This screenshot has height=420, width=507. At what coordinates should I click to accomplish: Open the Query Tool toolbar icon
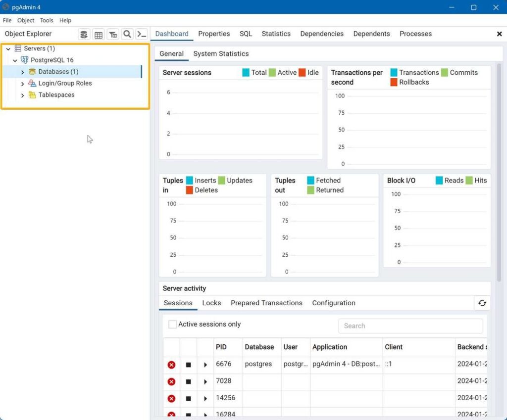point(84,34)
